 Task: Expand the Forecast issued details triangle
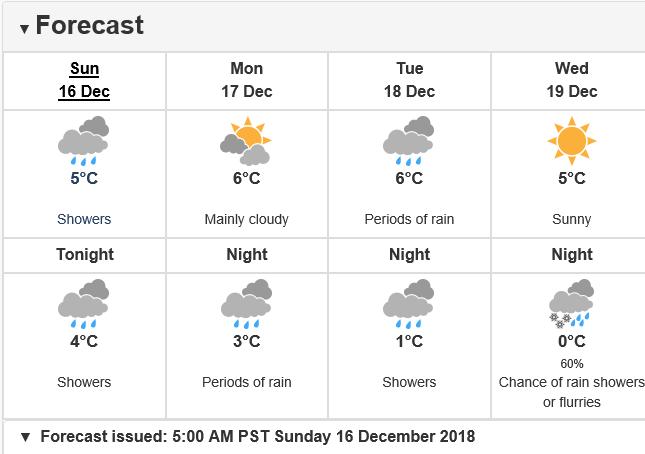pos(26,437)
